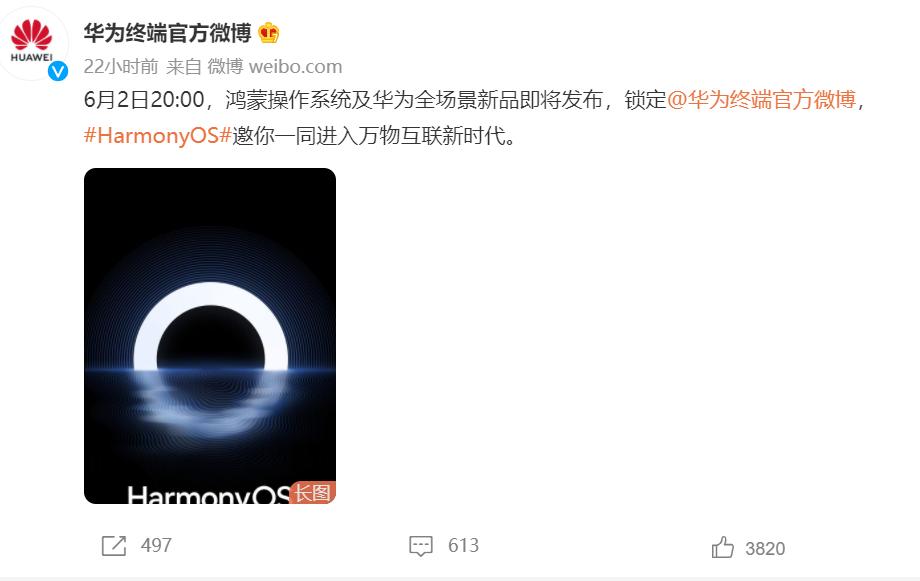Click the repost share icon

pyautogui.click(x=114, y=546)
